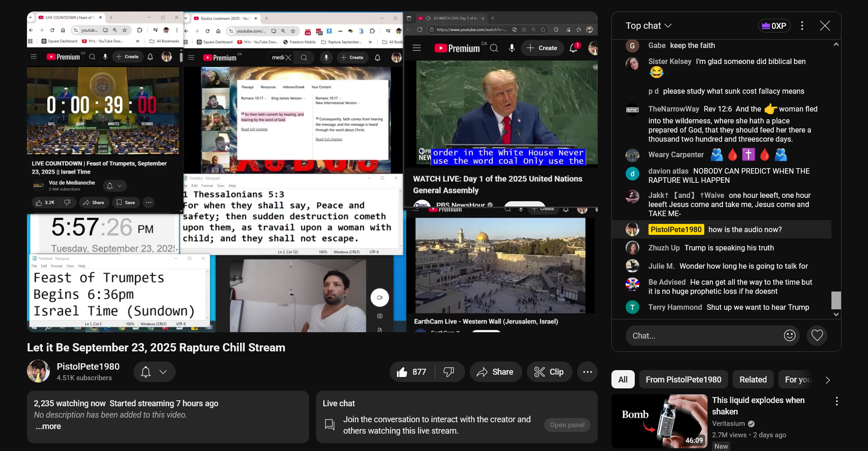Click davion atlas avatar in chat

tap(632, 174)
